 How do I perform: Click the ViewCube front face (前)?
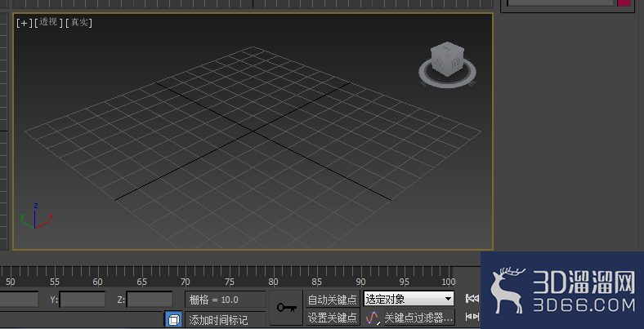454,64
